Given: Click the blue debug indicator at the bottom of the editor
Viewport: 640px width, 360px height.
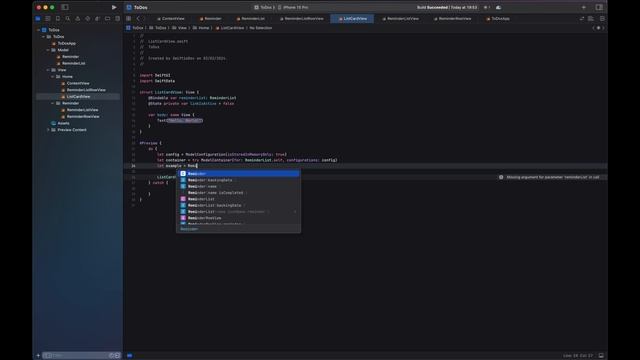Looking at the screenshot, I should (x=129, y=356).
